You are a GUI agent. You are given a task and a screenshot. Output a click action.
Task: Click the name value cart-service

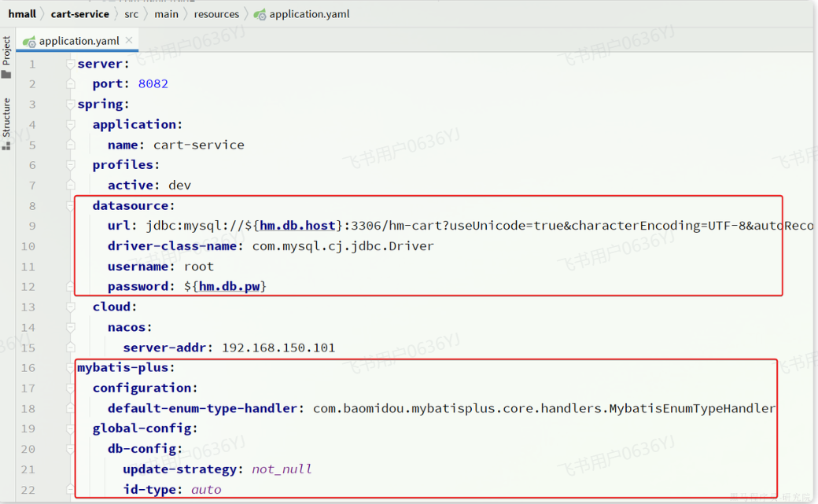199,145
